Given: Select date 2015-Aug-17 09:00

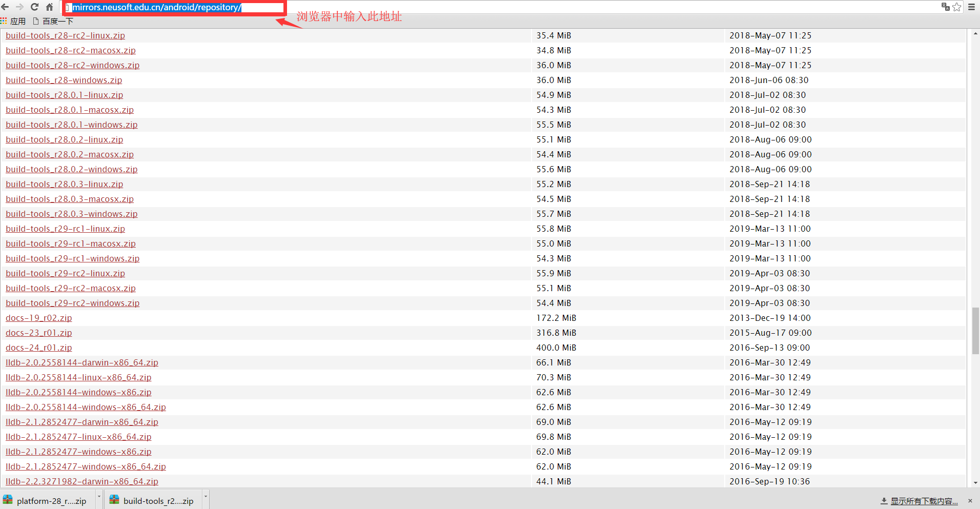Looking at the screenshot, I should 770,333.
